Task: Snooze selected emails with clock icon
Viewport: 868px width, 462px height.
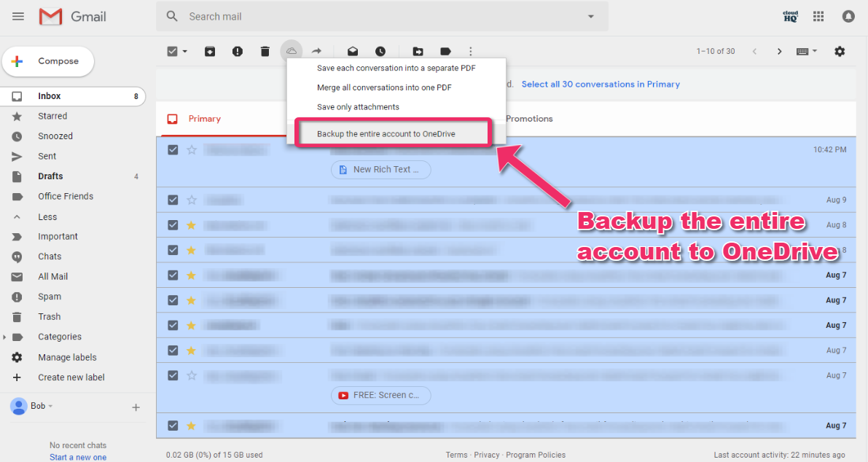Action: pos(380,52)
